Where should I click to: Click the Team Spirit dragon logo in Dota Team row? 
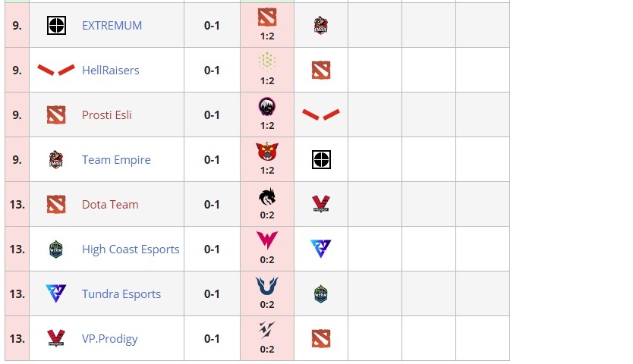[x=267, y=197]
